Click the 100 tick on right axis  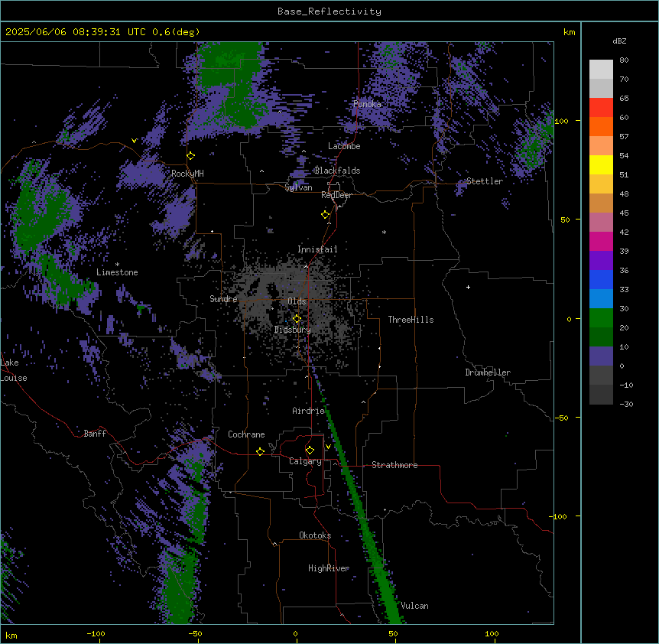click(561, 121)
